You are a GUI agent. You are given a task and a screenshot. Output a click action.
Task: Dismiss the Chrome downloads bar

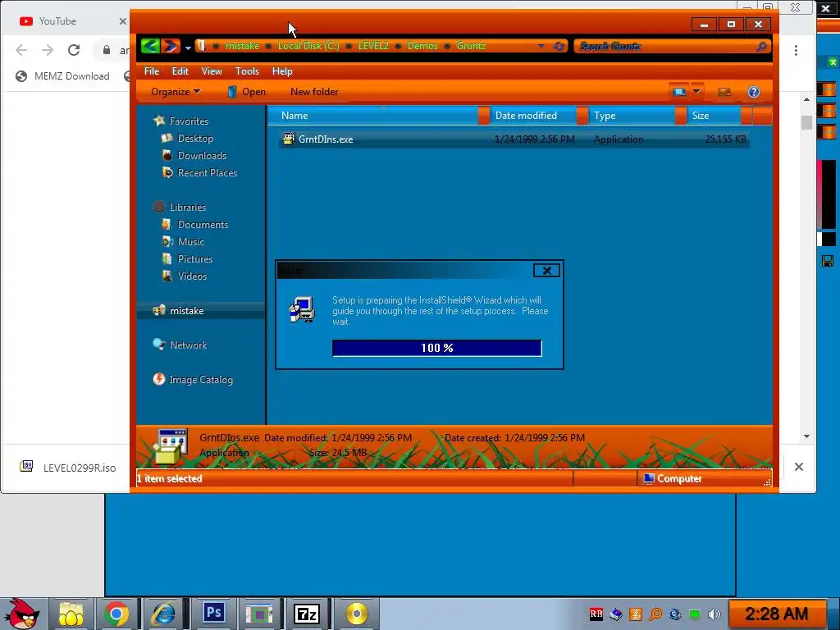click(x=799, y=467)
